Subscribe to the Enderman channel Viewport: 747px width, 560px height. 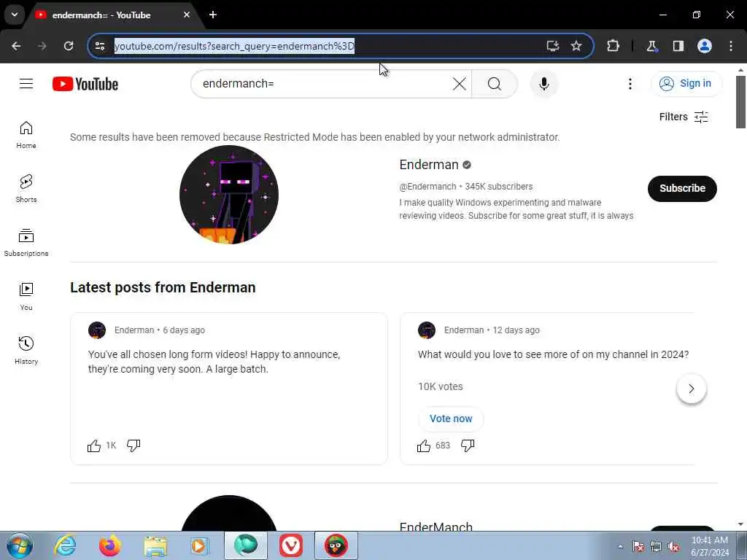click(x=682, y=189)
